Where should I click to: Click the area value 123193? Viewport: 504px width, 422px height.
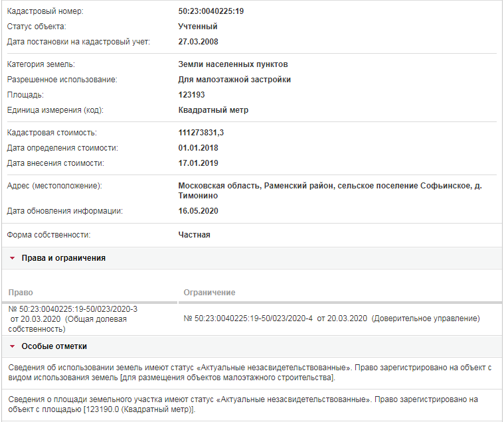(x=191, y=95)
